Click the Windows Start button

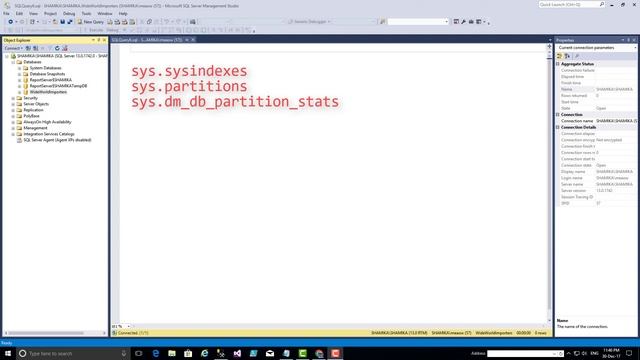point(8,353)
